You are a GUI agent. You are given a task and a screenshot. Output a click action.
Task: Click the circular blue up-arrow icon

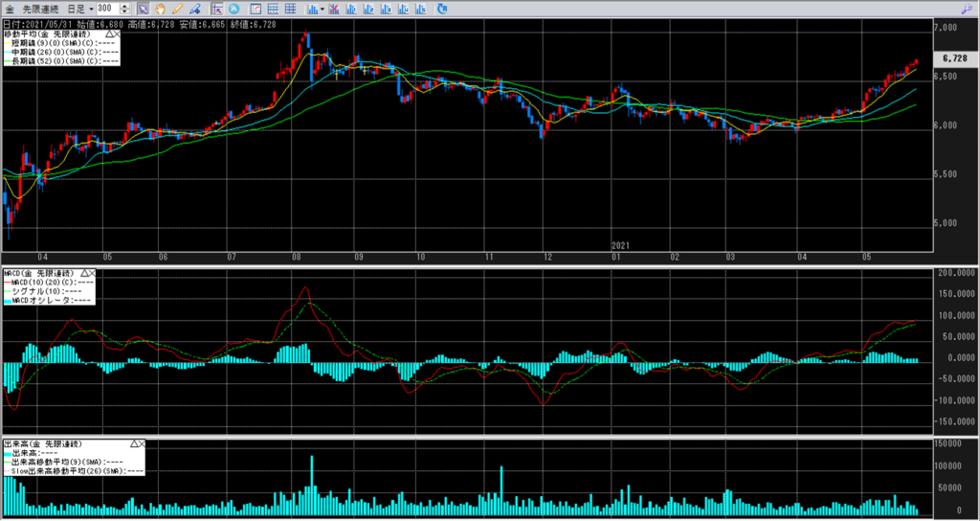click(233, 9)
